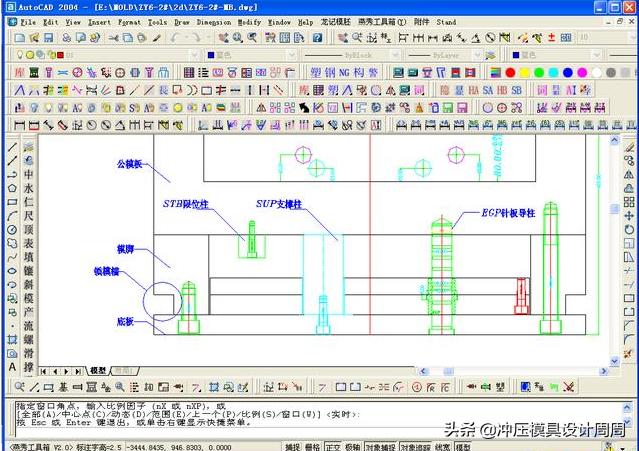Viewport: 639px width, 451px height.
Task: Toggle 极轴 polar tracking in status bar
Action: click(x=353, y=447)
